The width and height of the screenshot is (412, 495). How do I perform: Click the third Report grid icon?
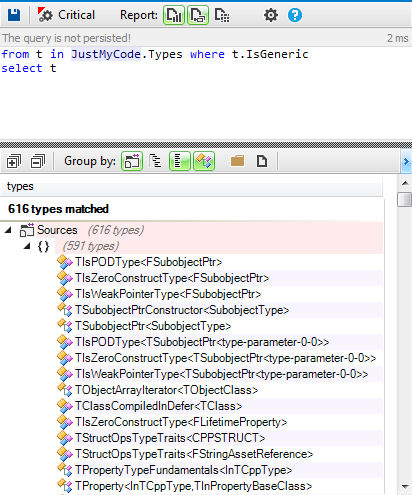click(x=222, y=15)
